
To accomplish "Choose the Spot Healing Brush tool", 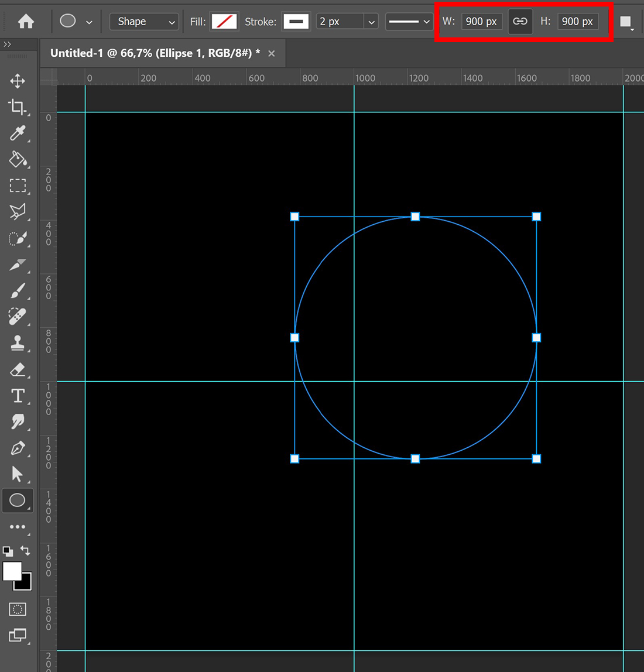I will 18,317.
